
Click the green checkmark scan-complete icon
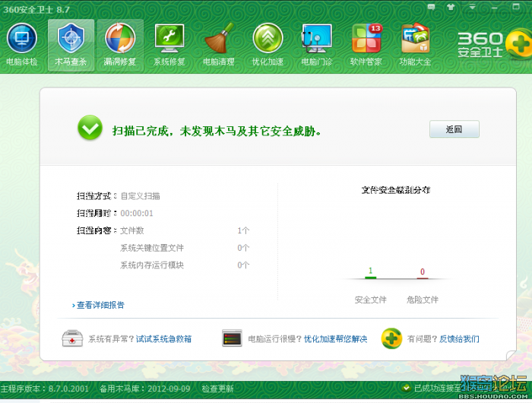90,128
